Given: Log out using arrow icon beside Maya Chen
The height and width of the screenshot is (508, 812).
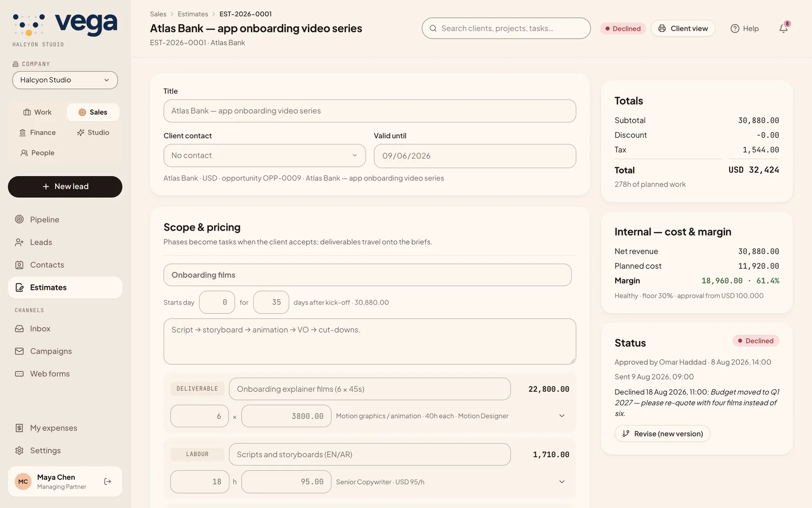Looking at the screenshot, I should click(x=108, y=482).
